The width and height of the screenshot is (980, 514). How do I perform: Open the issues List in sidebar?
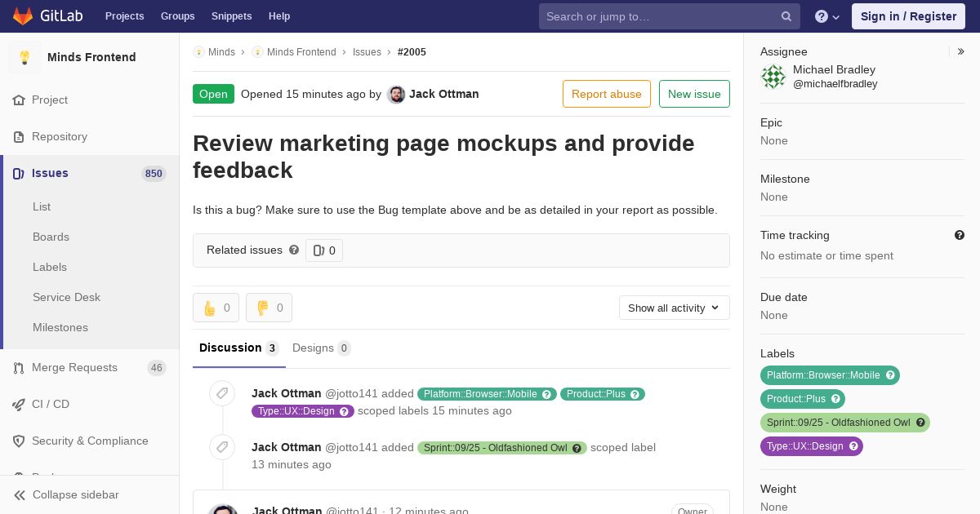42,206
